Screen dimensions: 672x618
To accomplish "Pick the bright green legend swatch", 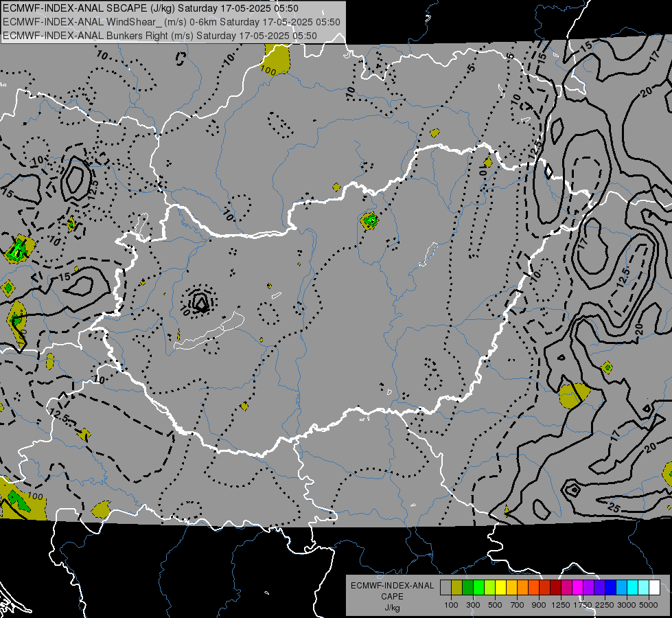I will tap(478, 587).
